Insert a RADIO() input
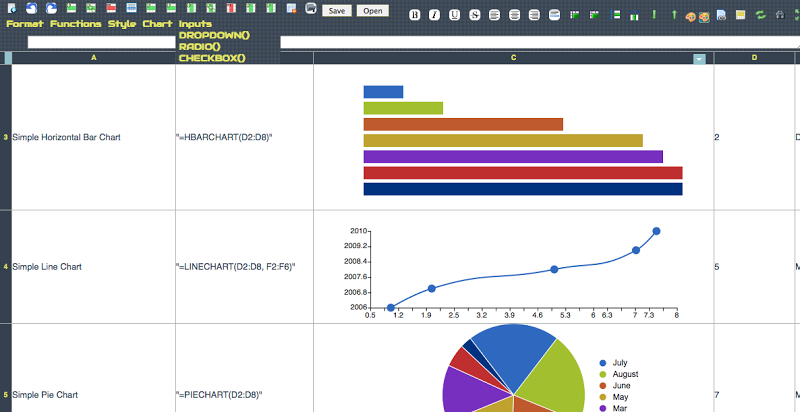This screenshot has width=800, height=412. coord(199,46)
